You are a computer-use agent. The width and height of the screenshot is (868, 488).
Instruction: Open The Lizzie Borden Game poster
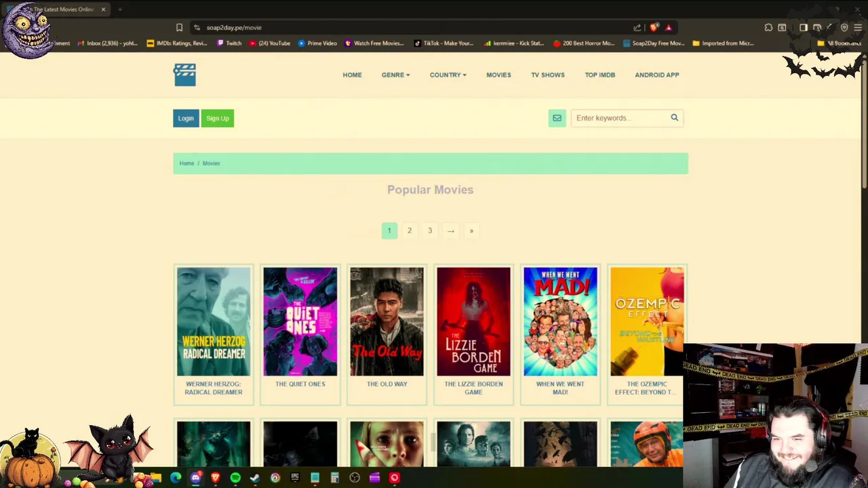473,321
